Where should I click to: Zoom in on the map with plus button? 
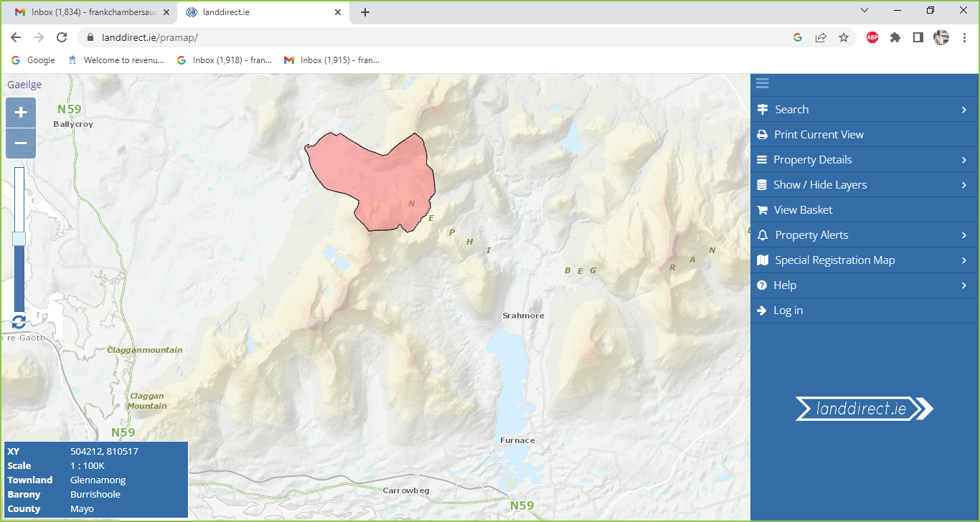(x=21, y=113)
